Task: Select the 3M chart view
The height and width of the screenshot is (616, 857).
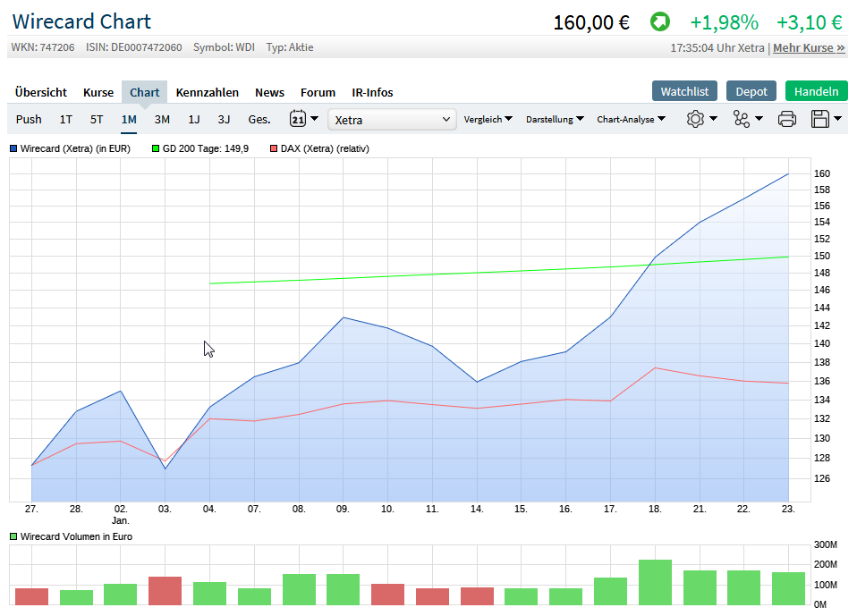Action: (162, 118)
